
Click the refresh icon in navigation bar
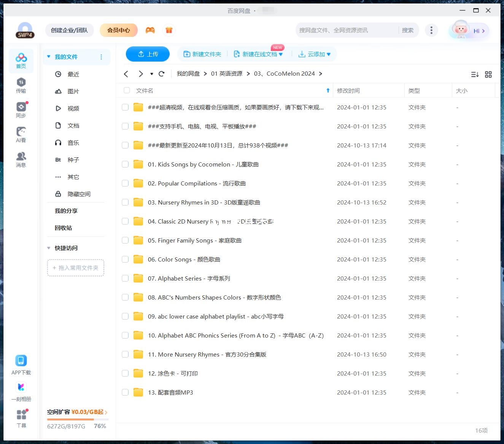[162, 74]
